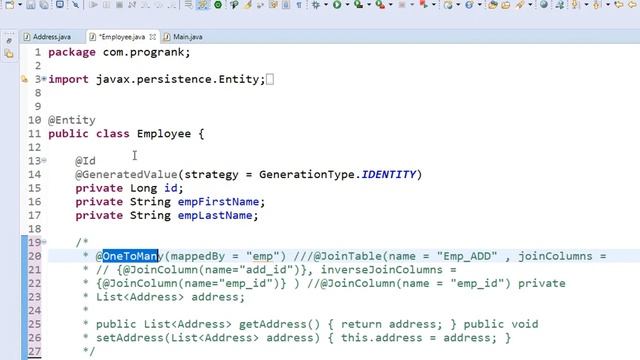640x360 pixels.
Task: Click the Save All icon
Action: [44, 4]
